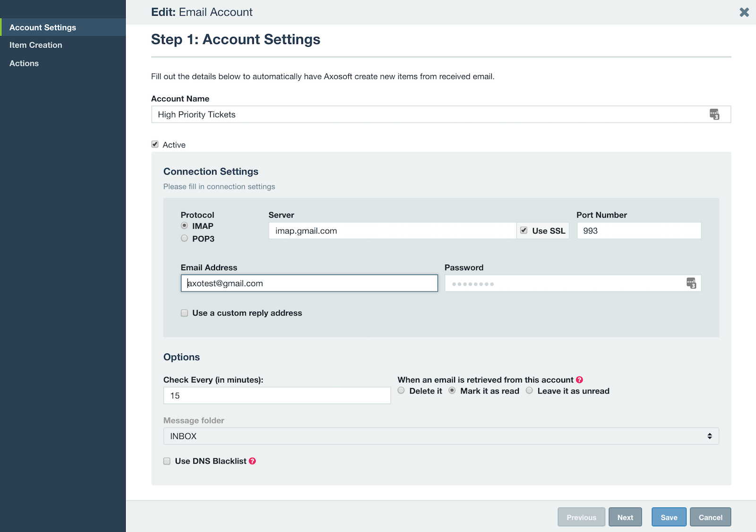Click the password manager icon in Password field

pos(691,283)
